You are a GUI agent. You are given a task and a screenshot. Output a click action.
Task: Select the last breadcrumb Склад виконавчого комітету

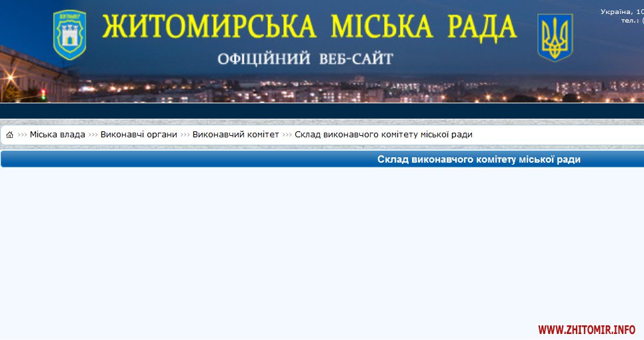click(383, 135)
